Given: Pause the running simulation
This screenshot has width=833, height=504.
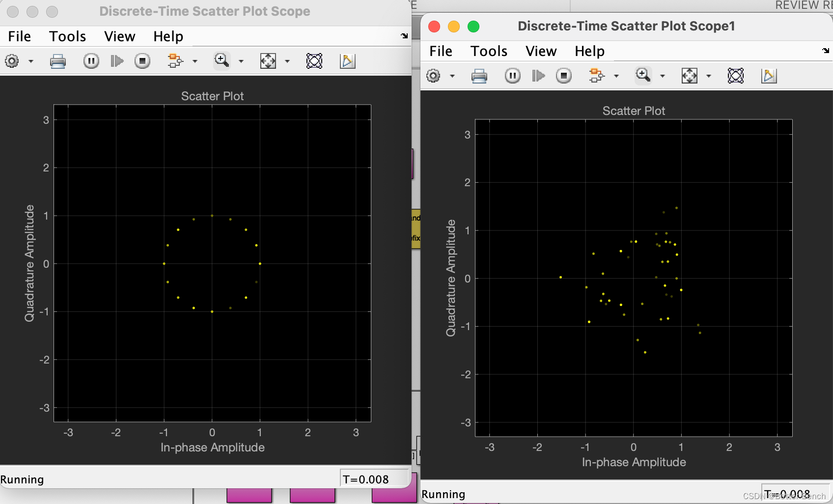Looking at the screenshot, I should pyautogui.click(x=91, y=61).
